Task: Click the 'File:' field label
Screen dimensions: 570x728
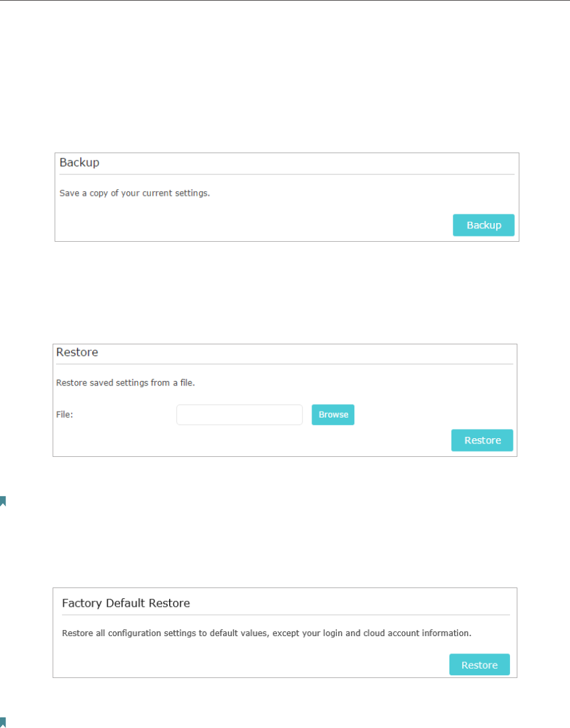Action: 65,414
